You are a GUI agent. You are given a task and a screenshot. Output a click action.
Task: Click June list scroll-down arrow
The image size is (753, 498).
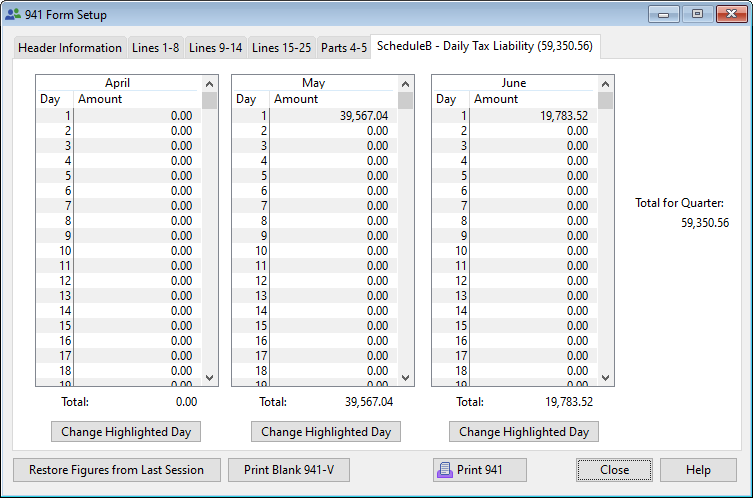606,377
